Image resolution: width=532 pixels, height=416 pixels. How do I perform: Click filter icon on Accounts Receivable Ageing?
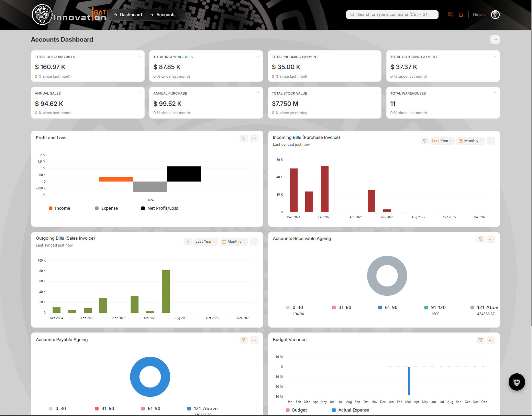click(x=480, y=239)
